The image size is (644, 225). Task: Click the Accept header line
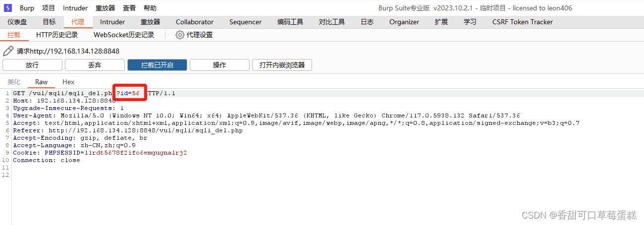(x=296, y=123)
